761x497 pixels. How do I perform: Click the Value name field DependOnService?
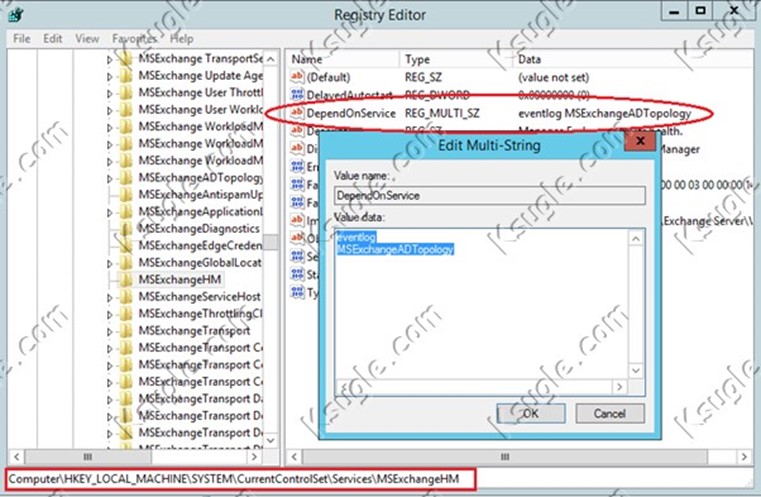pos(490,196)
